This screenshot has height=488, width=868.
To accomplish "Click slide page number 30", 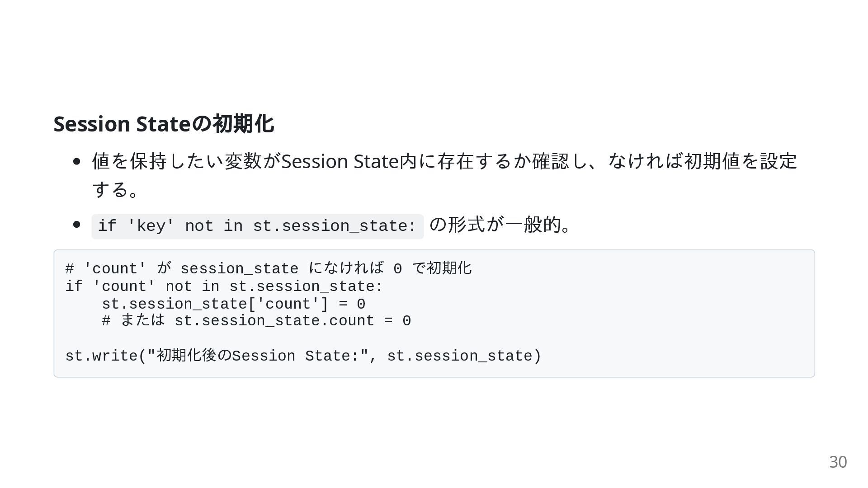I will click(837, 462).
